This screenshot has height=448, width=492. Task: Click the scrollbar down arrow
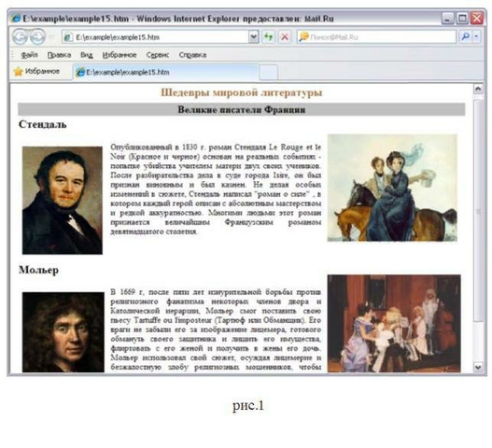pyautogui.click(x=478, y=367)
